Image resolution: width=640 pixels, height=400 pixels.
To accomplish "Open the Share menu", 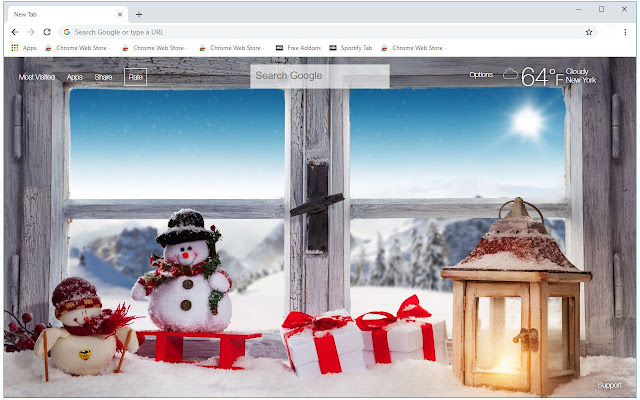I will pyautogui.click(x=103, y=77).
